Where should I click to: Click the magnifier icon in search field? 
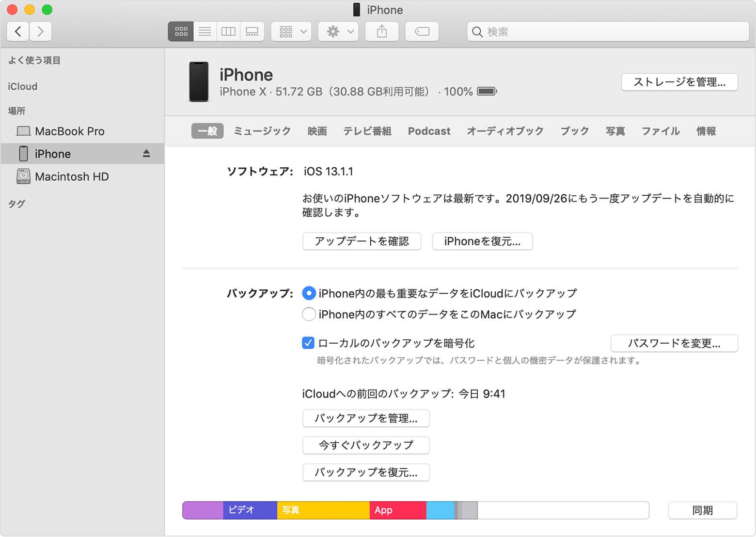click(477, 32)
